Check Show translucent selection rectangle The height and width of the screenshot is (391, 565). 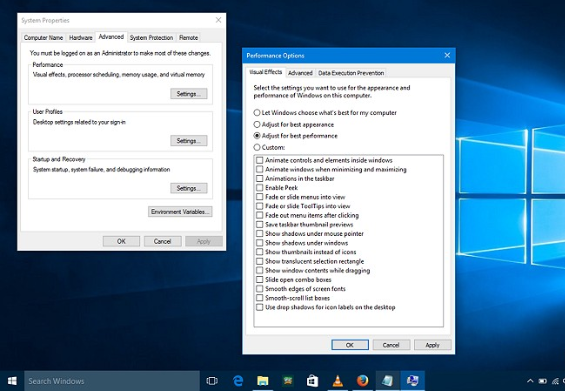259,261
